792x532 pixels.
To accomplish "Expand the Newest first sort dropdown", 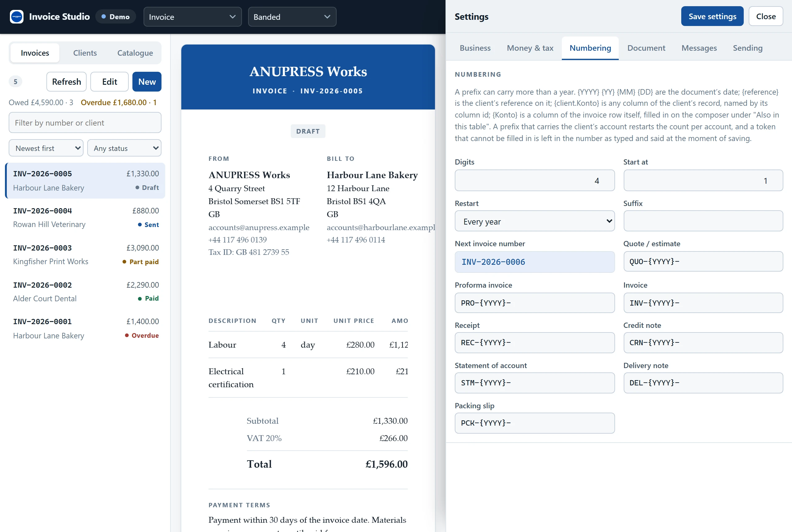I will point(46,148).
